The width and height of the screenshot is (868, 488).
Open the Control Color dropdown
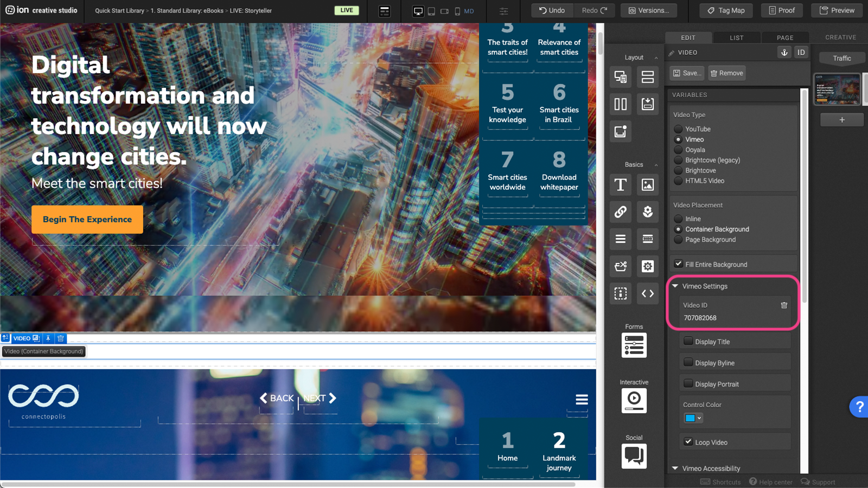tap(693, 418)
